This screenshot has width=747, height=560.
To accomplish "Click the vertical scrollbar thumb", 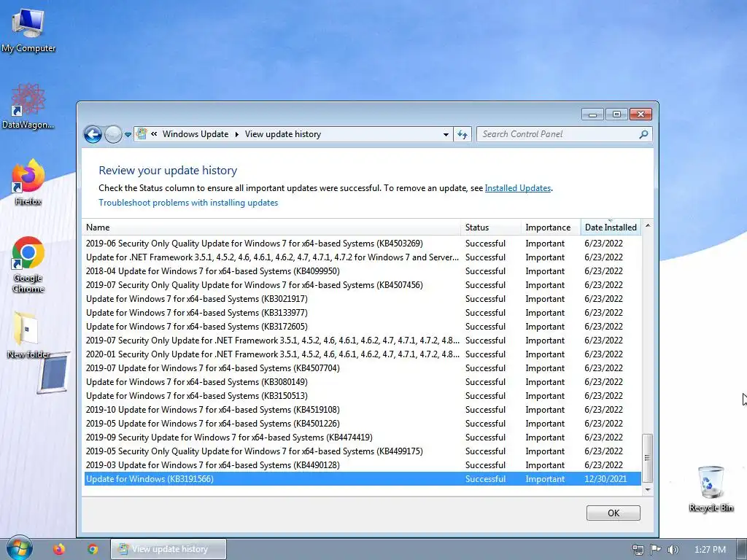I will click(x=647, y=458).
